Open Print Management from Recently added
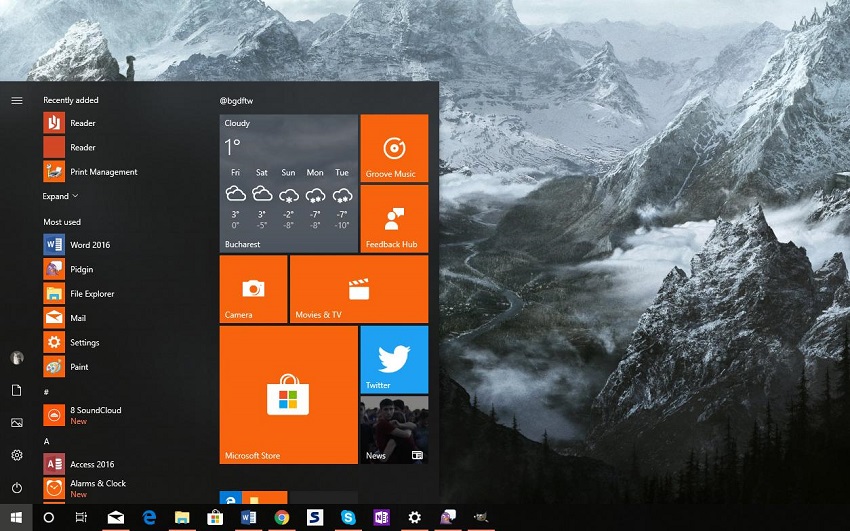Screen dimensions: 850x531 click(x=103, y=172)
